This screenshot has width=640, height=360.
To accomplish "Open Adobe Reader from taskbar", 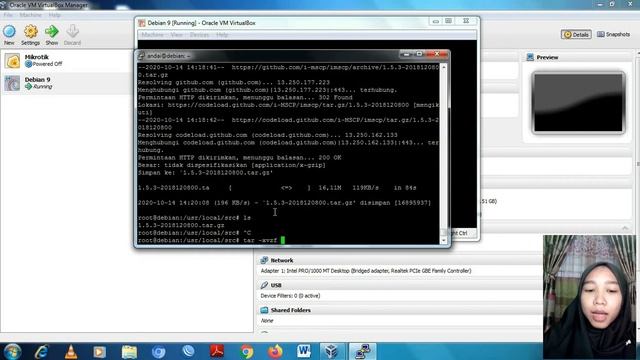I will [x=217, y=351].
